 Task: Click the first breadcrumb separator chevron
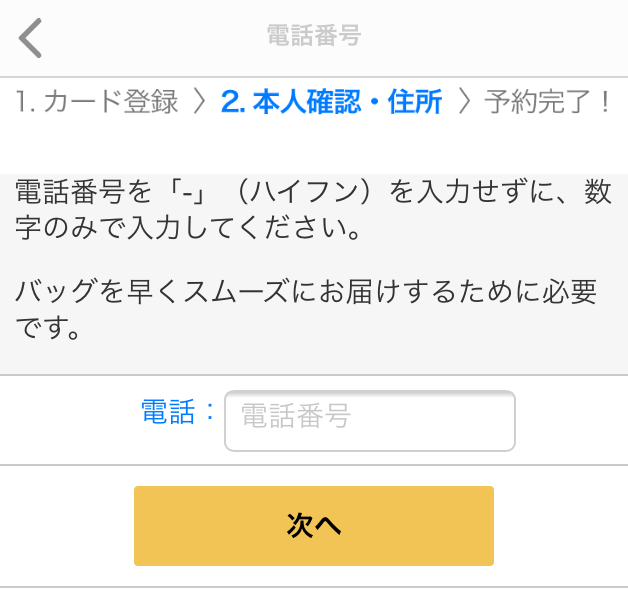[x=200, y=102]
